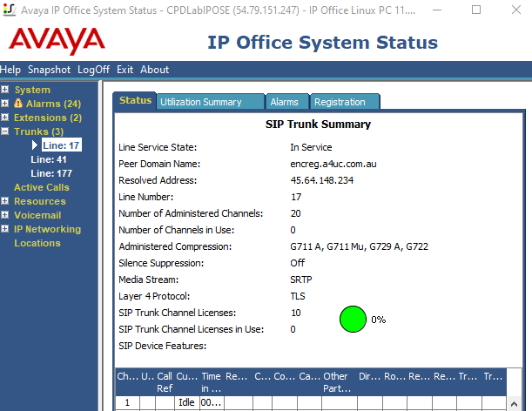
Task: Open the About menu item
Action: (x=155, y=70)
